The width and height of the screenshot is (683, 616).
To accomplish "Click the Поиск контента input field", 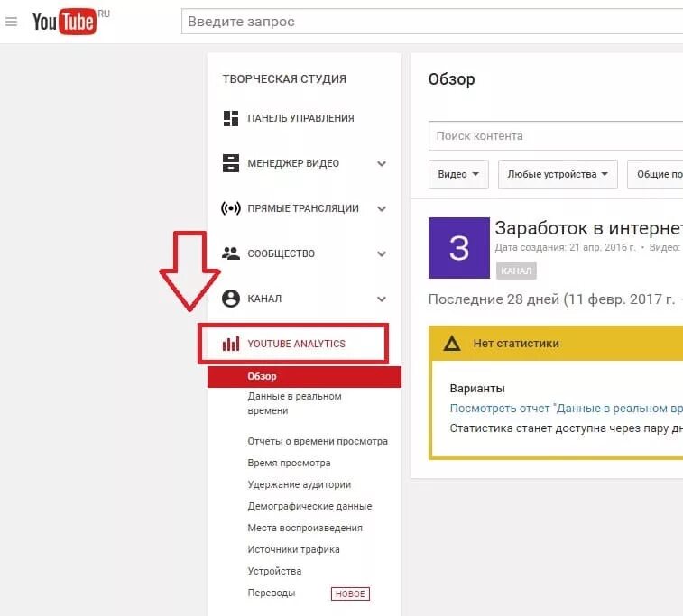I will pyautogui.click(x=556, y=136).
